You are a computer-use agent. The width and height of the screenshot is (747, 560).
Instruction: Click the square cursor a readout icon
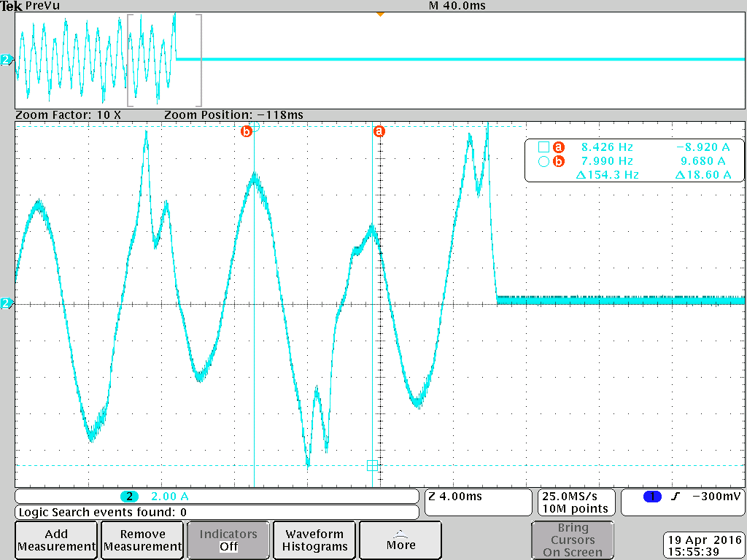coord(543,147)
